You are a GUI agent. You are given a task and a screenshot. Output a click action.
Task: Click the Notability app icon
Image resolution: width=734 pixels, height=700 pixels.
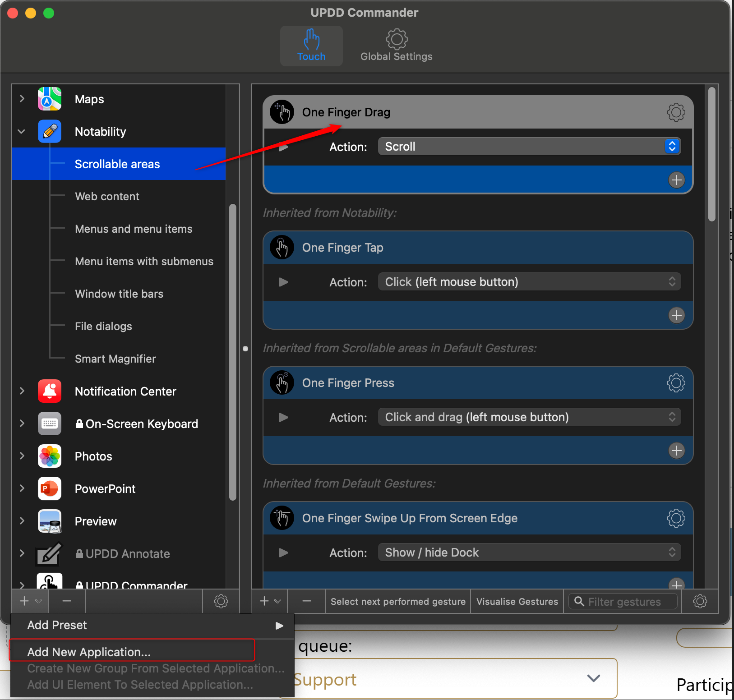(50, 132)
